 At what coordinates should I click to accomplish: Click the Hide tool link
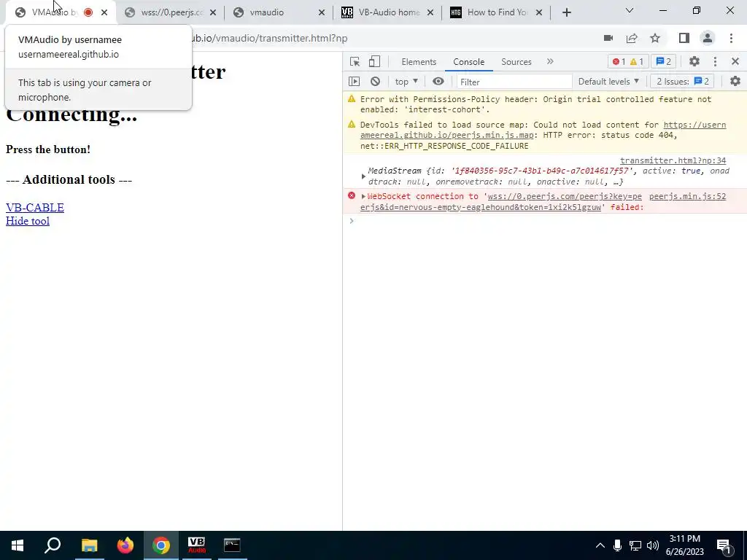point(28,221)
